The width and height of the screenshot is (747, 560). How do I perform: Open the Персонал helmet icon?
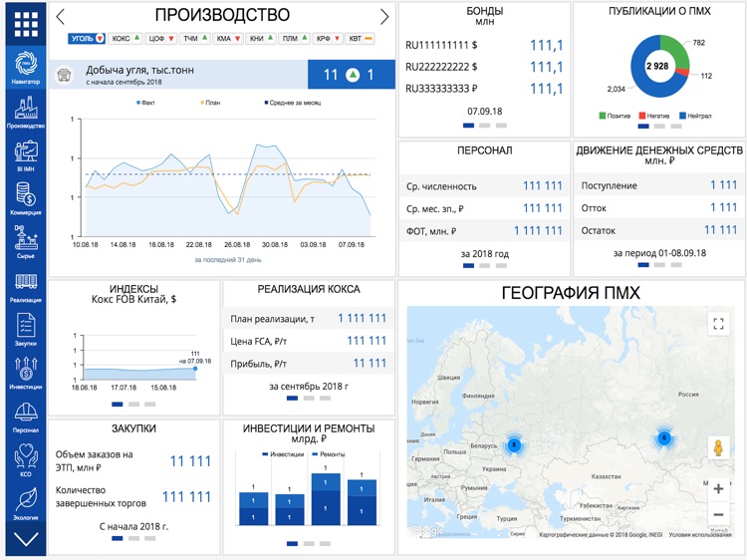pyautogui.click(x=26, y=413)
